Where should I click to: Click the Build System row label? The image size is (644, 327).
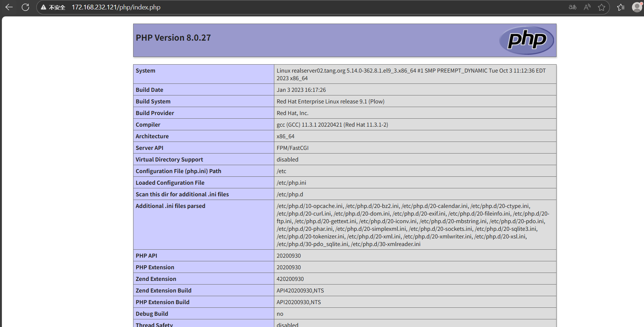(x=153, y=102)
